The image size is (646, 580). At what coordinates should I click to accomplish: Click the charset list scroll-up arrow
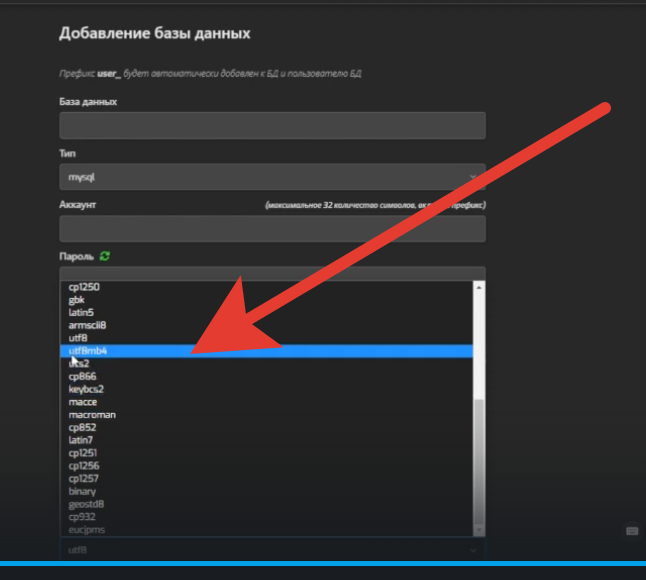click(478, 287)
